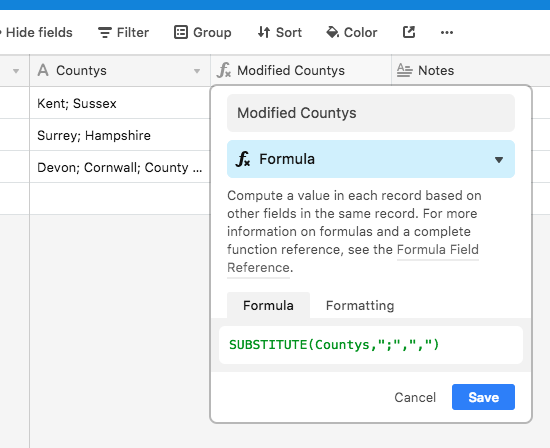The width and height of the screenshot is (550, 448).
Task: Open the Filter options
Action: click(x=123, y=33)
